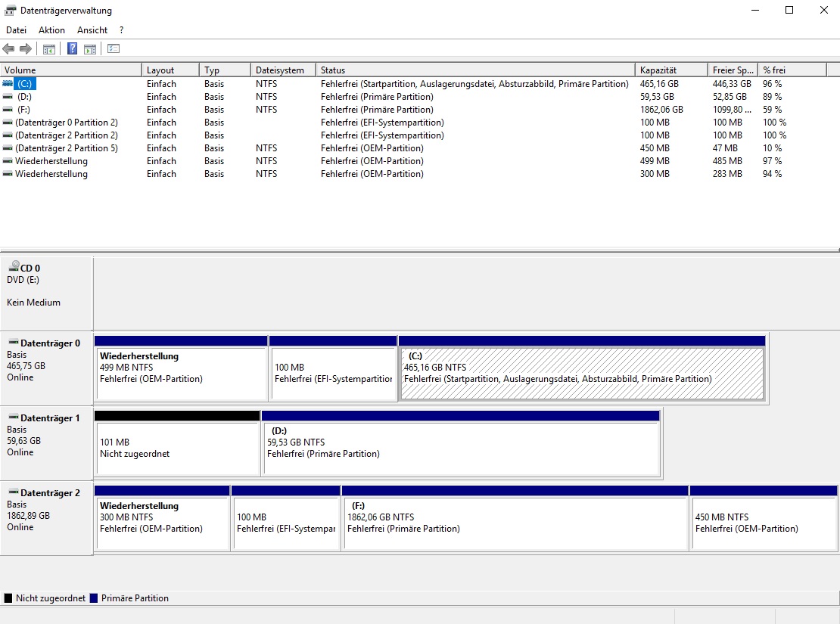Select the (C:) volume in the list

point(25,83)
